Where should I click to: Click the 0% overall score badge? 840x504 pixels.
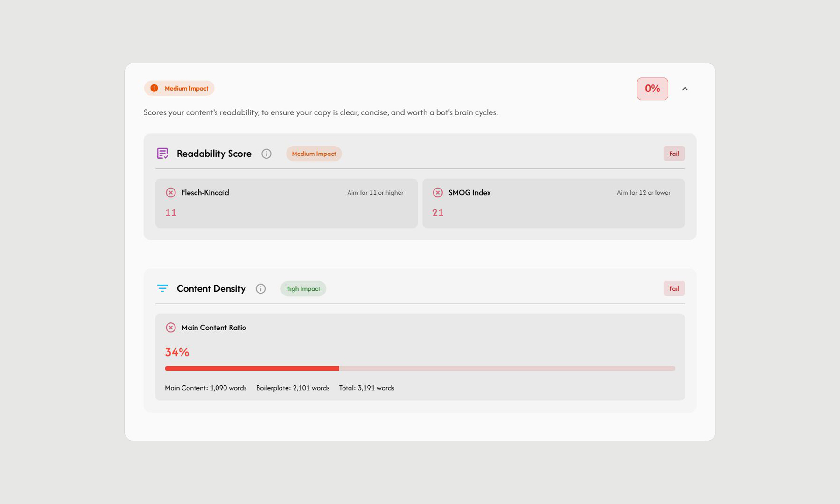(x=652, y=89)
